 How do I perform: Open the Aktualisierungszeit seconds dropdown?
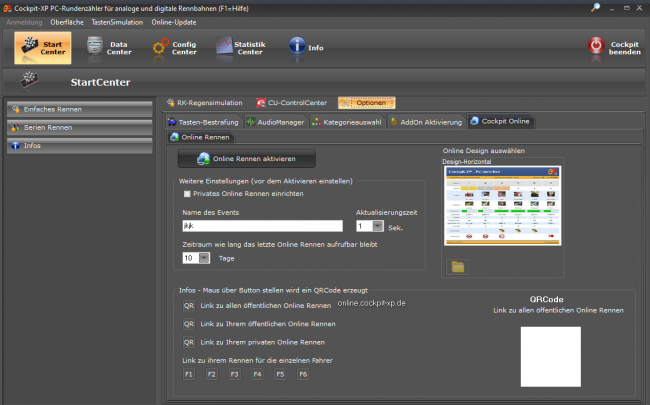[376, 227]
